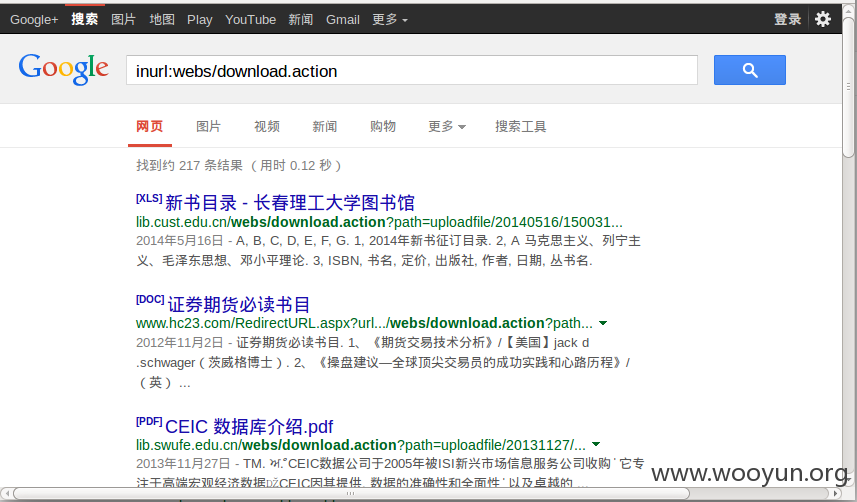Expand the arrow beside hc23.com URL

tap(603, 323)
